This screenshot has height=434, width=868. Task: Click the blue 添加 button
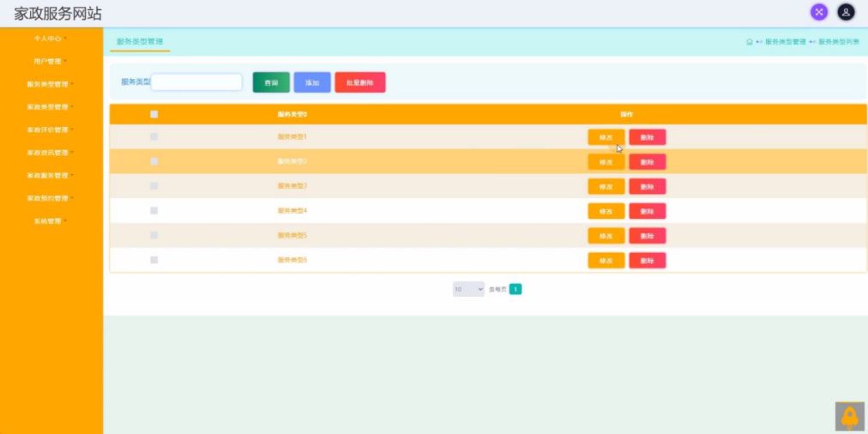(x=312, y=82)
